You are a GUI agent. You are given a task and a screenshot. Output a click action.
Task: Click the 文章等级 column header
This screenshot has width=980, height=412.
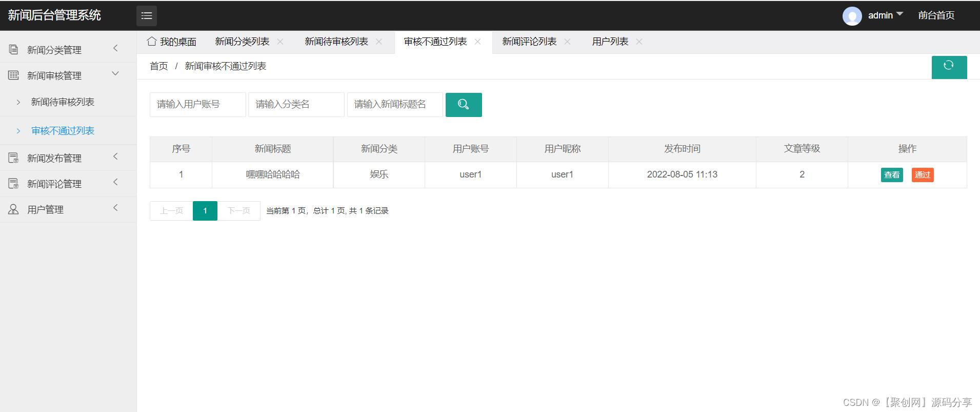point(802,149)
